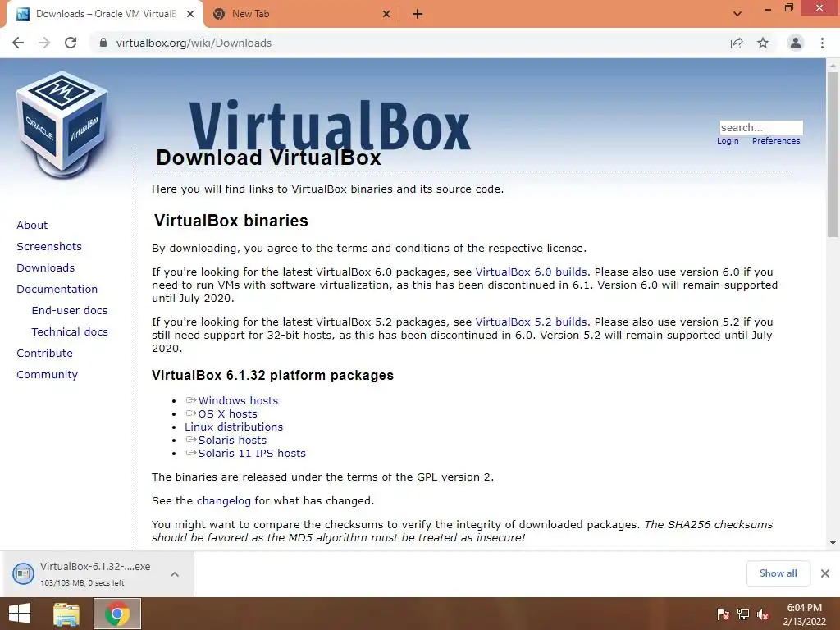Click the Preferences link
This screenshot has width=840, height=630.
(x=776, y=141)
